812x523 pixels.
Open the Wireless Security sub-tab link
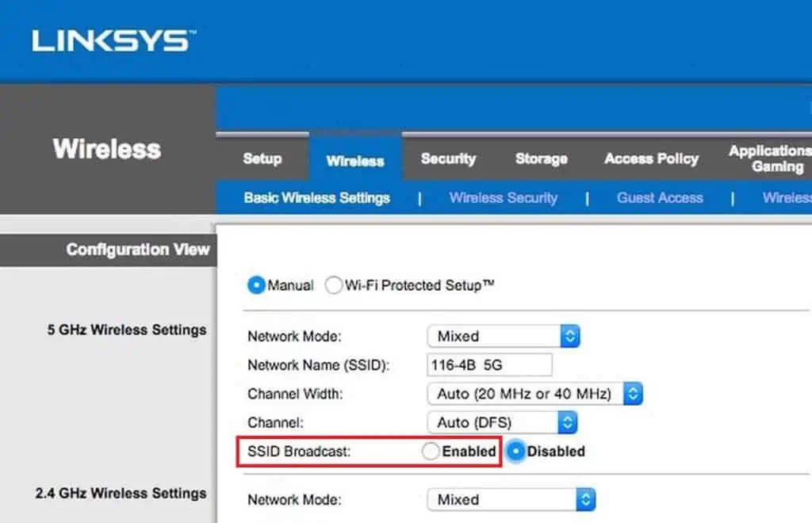click(x=504, y=198)
